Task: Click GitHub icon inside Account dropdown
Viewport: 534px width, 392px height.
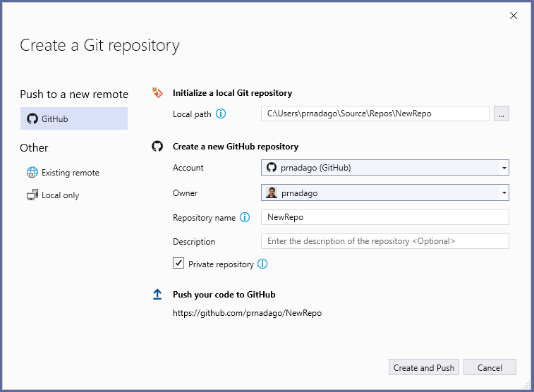Action: tap(272, 167)
